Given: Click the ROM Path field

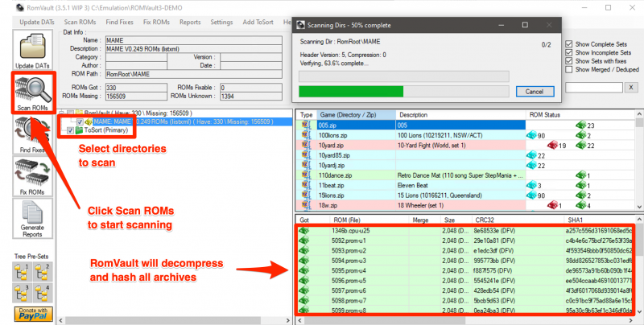Looking at the screenshot, I should click(194, 74).
